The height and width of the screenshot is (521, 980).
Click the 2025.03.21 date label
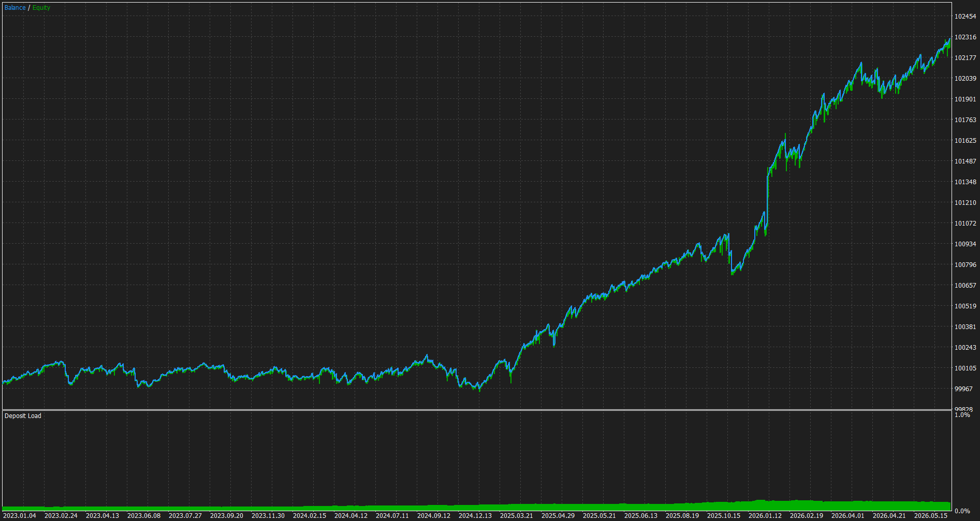point(517,516)
